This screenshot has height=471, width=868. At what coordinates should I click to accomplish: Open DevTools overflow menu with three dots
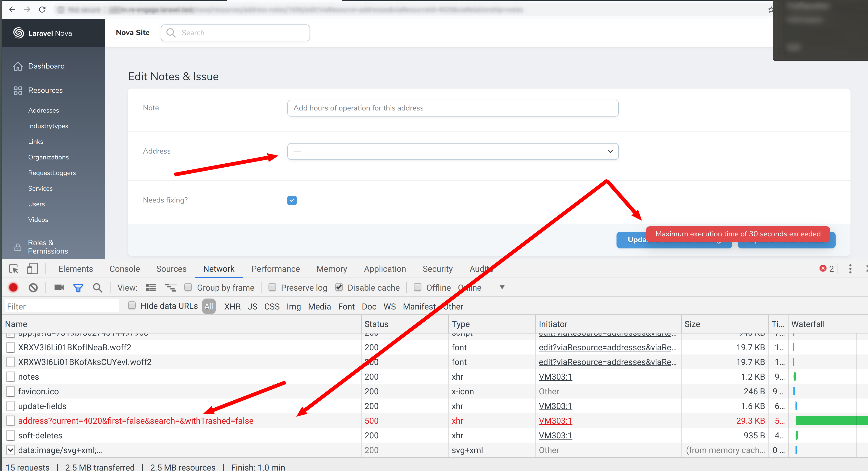[851, 268]
